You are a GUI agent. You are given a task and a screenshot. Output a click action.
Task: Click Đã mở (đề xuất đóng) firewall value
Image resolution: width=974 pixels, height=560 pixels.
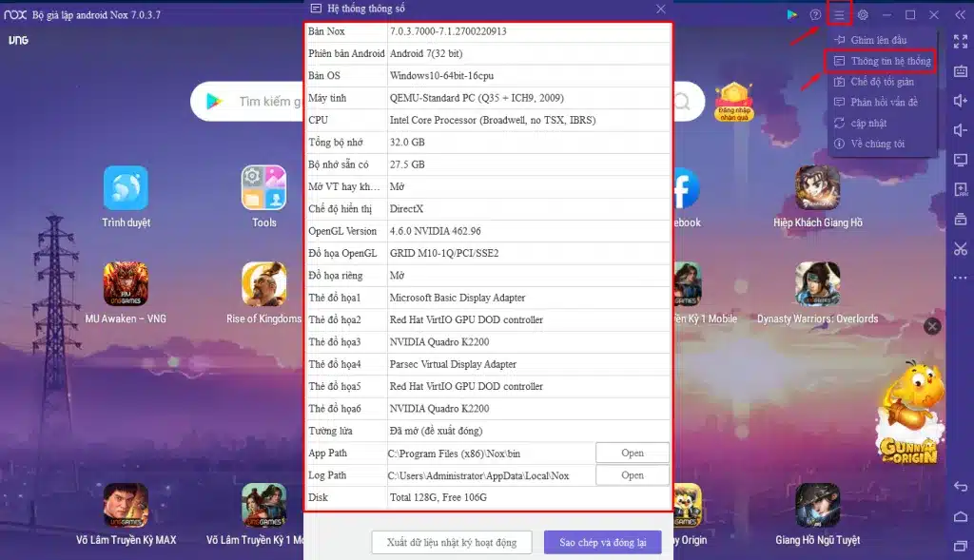436,431
